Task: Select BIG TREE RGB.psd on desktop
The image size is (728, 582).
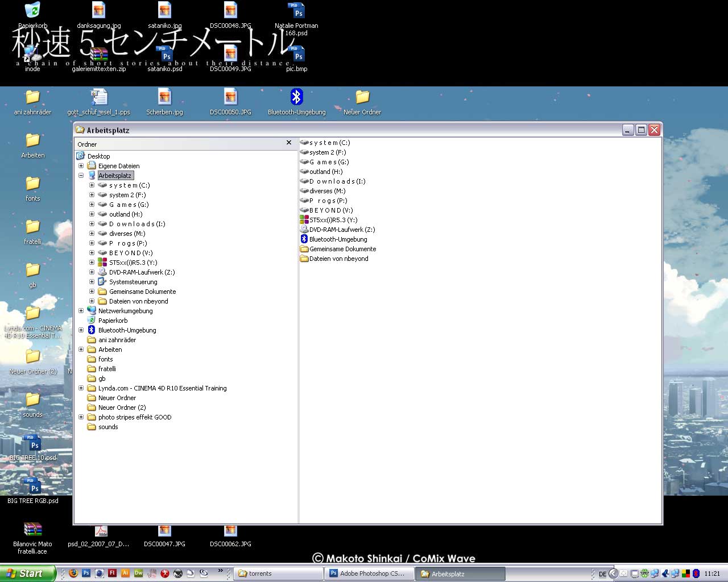Action: pyautogui.click(x=33, y=491)
